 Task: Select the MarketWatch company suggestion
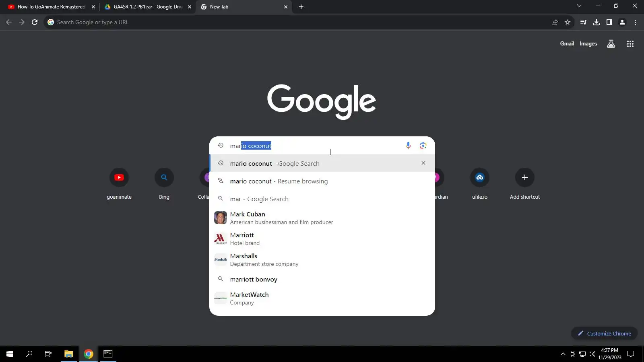tap(322, 298)
